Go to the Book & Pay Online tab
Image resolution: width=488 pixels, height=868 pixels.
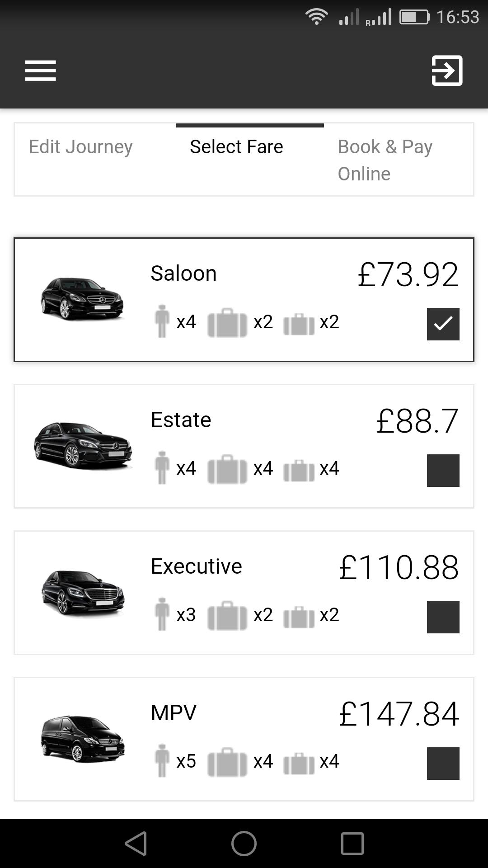click(385, 160)
